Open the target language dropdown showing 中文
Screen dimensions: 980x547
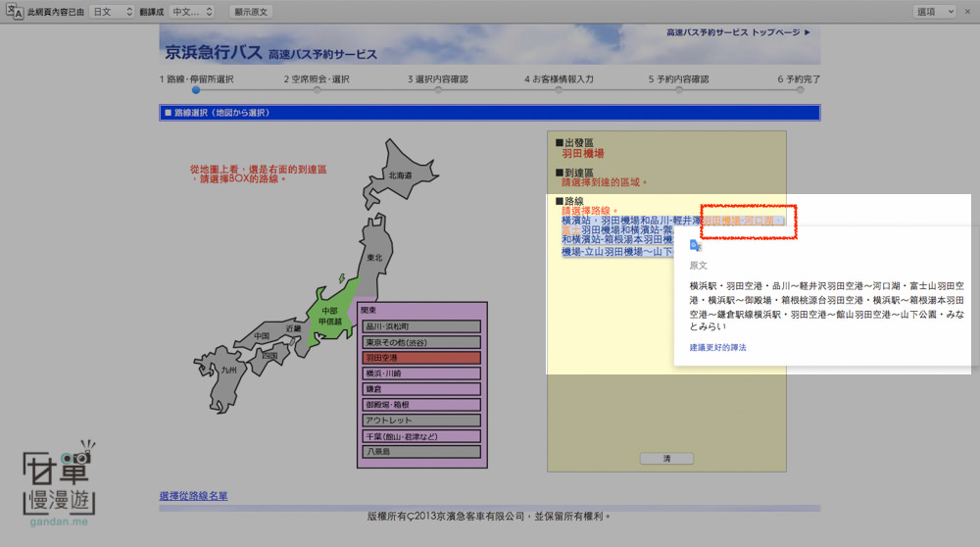[x=192, y=12]
